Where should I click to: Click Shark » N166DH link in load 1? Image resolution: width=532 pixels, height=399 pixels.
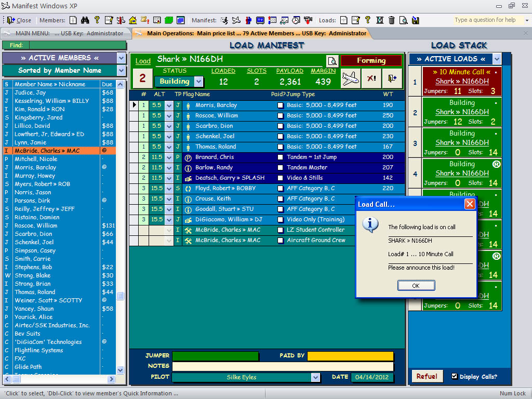(x=462, y=82)
